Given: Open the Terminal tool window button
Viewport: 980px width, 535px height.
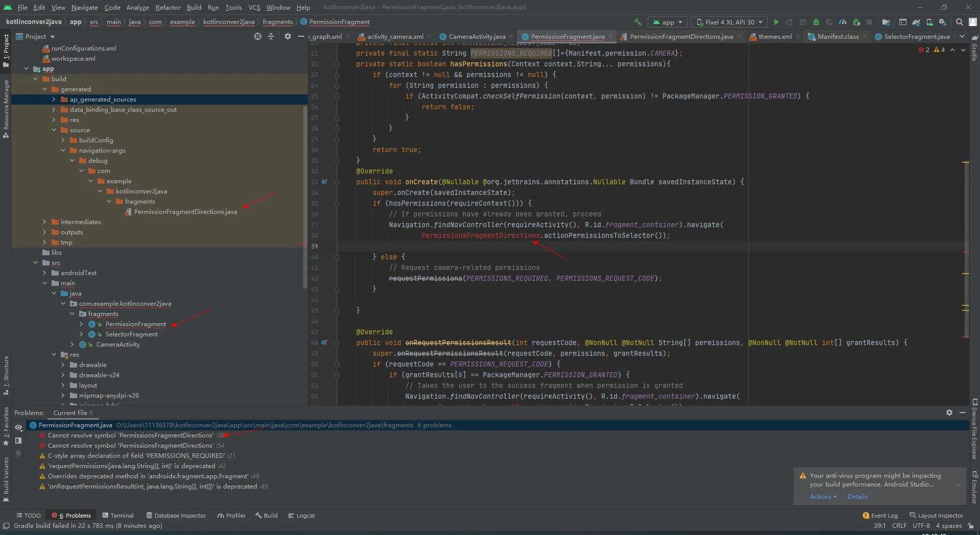Looking at the screenshot, I should [x=118, y=516].
